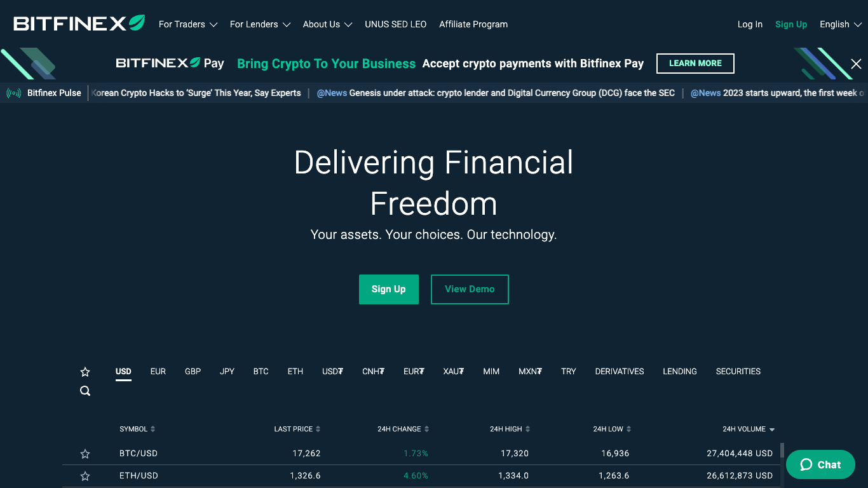Open favorites star filter above search
The width and height of the screenshot is (868, 488).
85,372
